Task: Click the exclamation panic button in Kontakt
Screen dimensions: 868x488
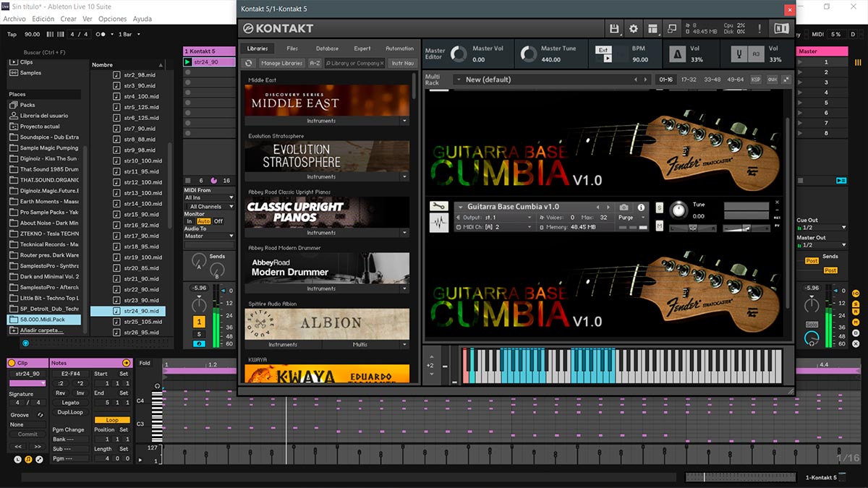Action: pos(759,28)
